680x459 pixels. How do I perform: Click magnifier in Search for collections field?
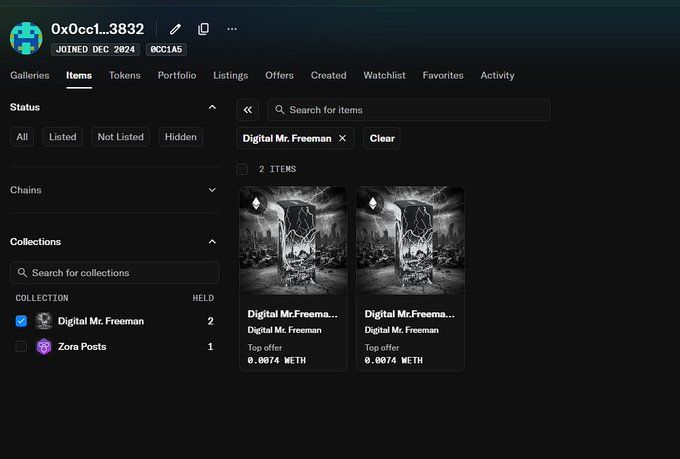[x=22, y=272]
